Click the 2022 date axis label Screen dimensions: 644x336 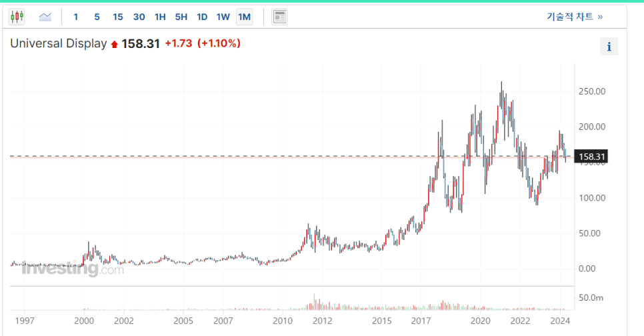(521, 321)
